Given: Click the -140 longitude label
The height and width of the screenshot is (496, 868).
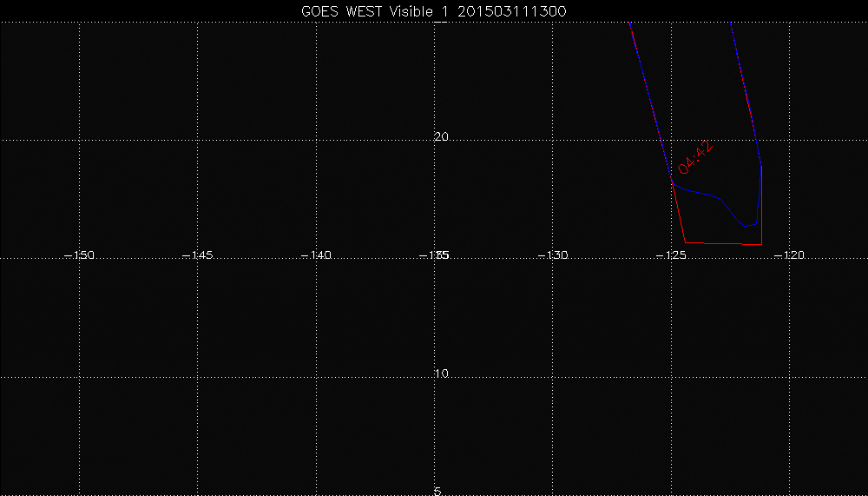Looking at the screenshot, I should click(x=317, y=255).
